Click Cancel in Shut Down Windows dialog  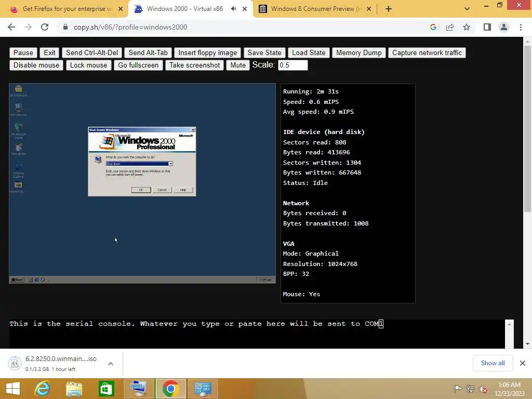tap(162, 190)
